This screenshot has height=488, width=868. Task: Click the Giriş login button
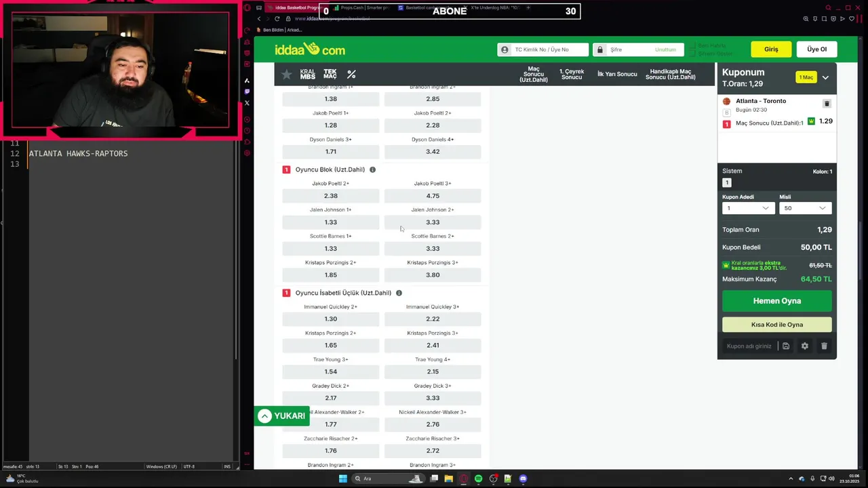771,49
